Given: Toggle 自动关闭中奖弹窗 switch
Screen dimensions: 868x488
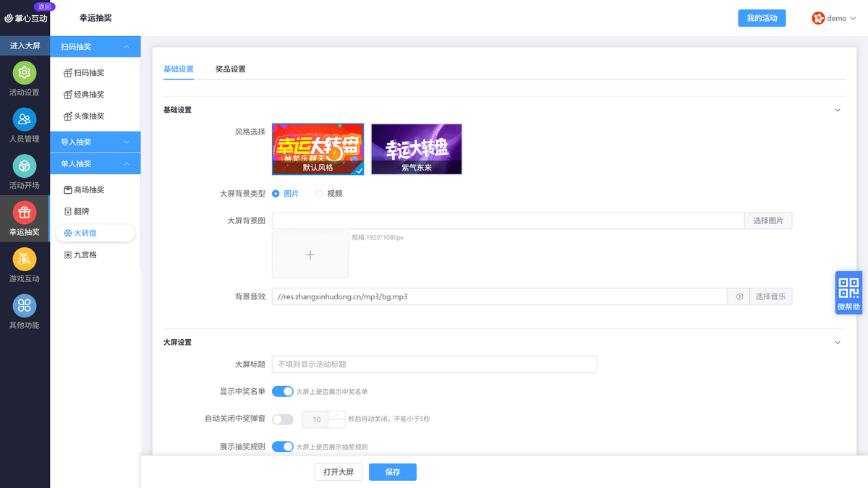Looking at the screenshot, I should [283, 419].
